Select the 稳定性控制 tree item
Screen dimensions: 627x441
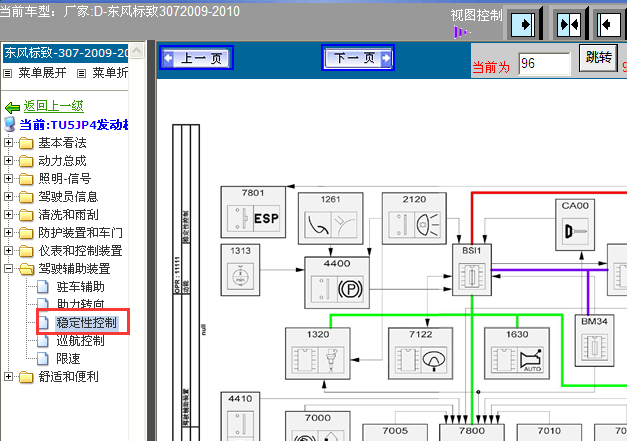pyautogui.click(x=86, y=323)
